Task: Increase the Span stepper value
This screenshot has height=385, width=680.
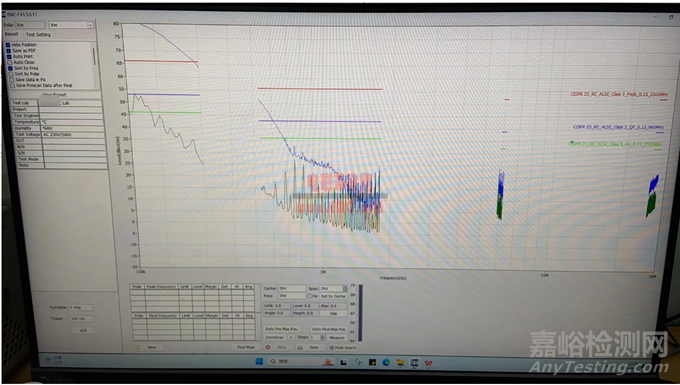Action: 345,287
